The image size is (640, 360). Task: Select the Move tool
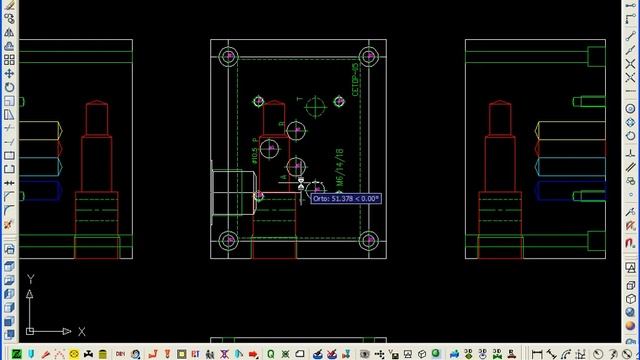(9, 73)
